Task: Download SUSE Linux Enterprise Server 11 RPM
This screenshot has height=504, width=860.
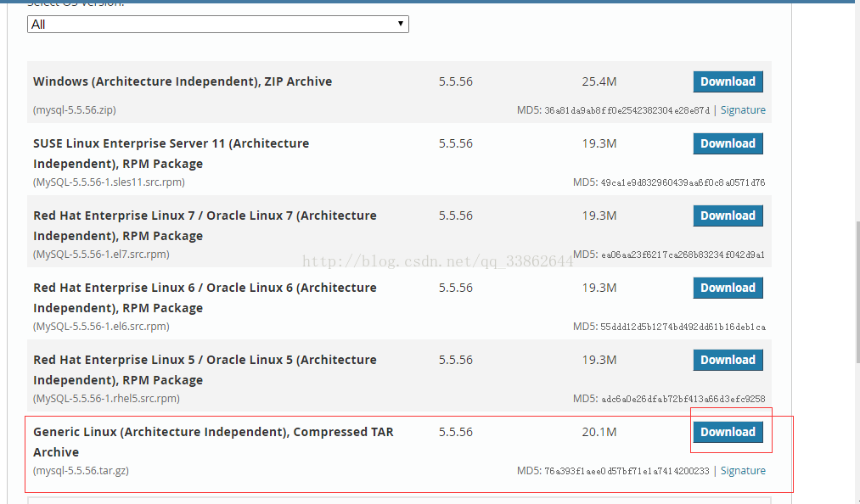Action: point(728,143)
